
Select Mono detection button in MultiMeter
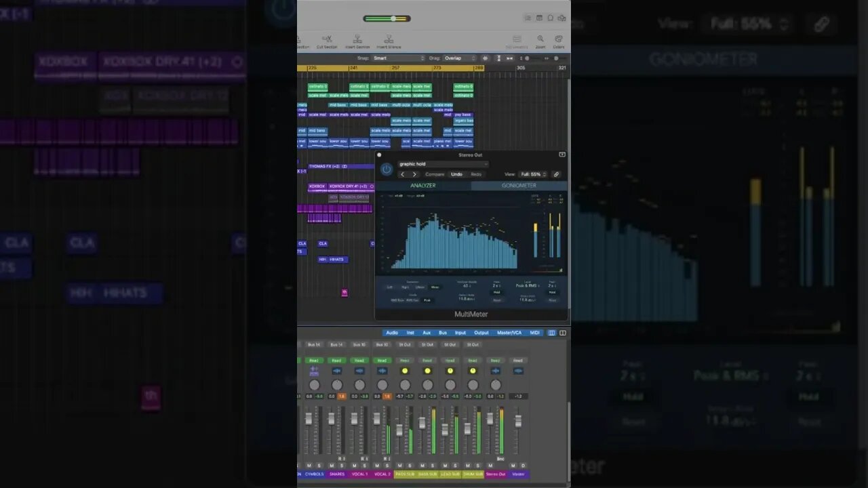coord(435,287)
